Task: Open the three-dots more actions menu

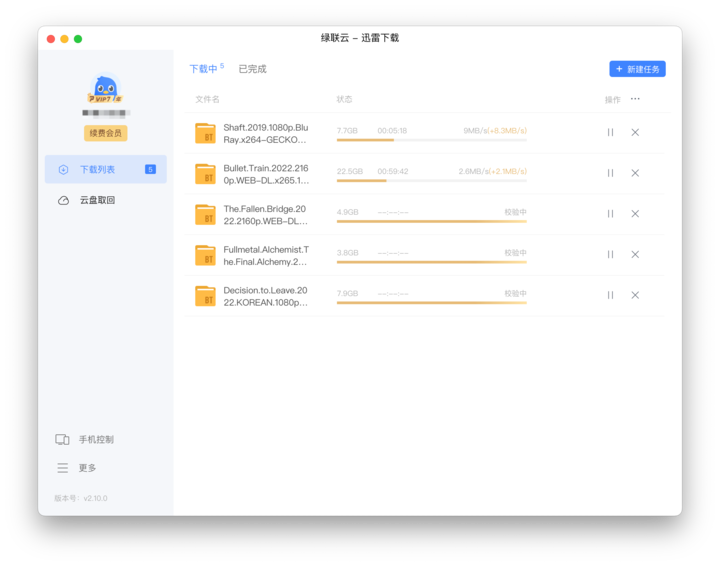Action: pyautogui.click(x=635, y=99)
